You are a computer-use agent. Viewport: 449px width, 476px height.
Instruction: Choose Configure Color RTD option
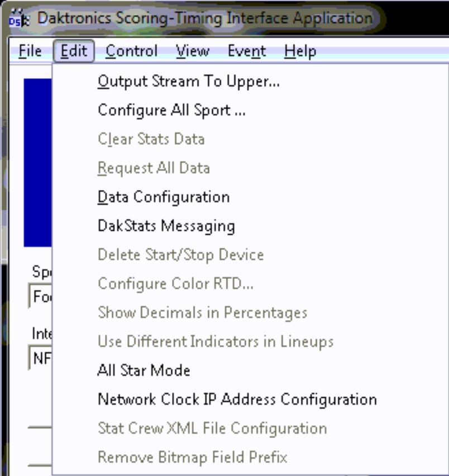175,284
